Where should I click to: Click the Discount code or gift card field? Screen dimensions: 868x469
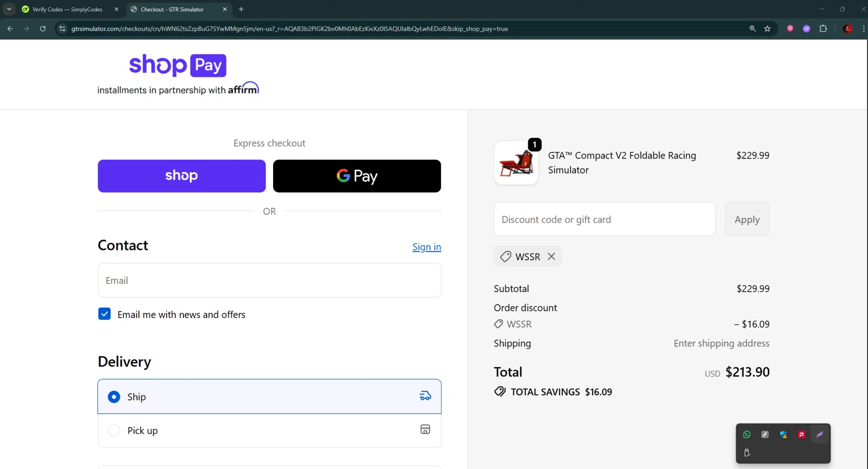click(x=605, y=219)
